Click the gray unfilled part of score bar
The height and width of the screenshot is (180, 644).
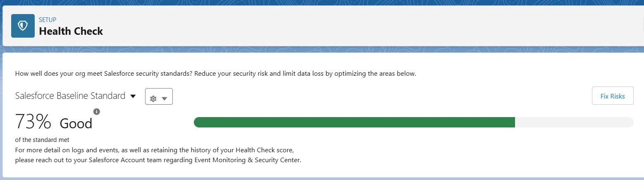click(x=574, y=122)
